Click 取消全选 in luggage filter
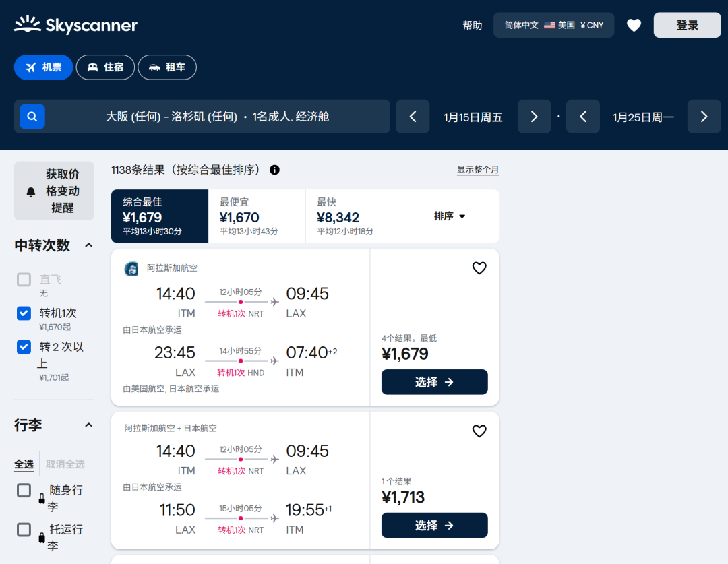The width and height of the screenshot is (728, 564). point(65,464)
